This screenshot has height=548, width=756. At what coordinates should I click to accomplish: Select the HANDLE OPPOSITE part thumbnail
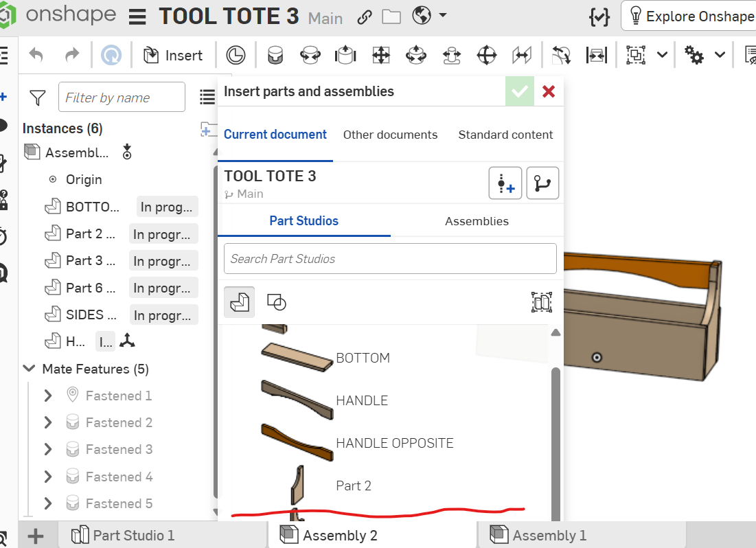pyautogui.click(x=297, y=443)
